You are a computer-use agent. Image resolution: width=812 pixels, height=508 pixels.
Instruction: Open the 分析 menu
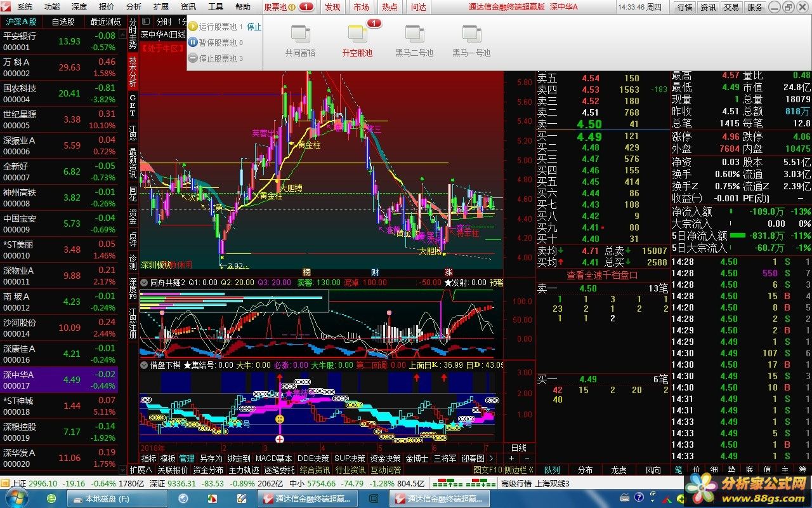(134, 7)
